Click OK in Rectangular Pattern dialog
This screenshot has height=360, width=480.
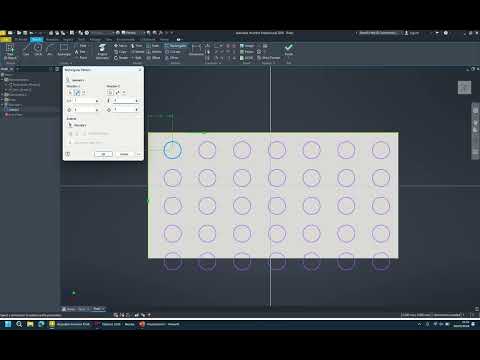104,154
